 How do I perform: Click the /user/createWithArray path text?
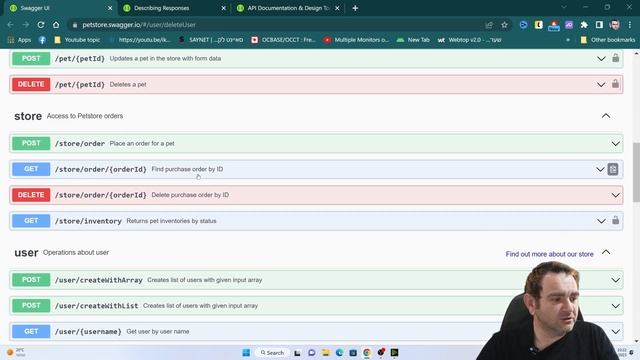click(98, 280)
